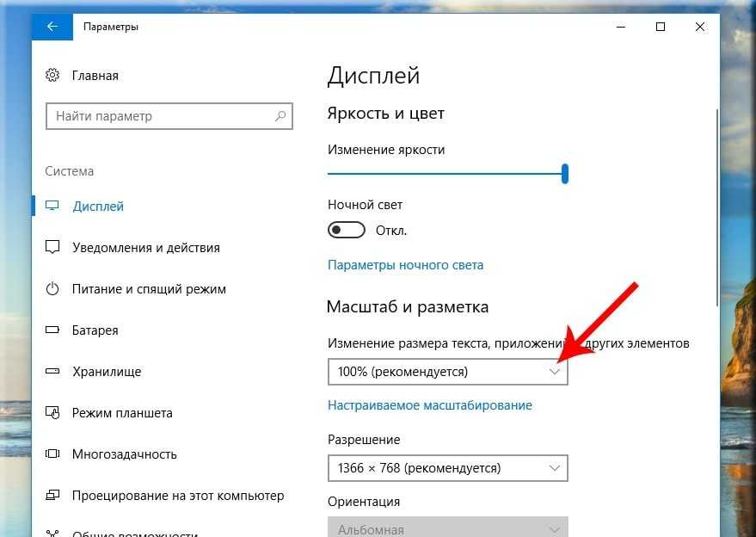Click the Power and sleep icon

(53, 289)
